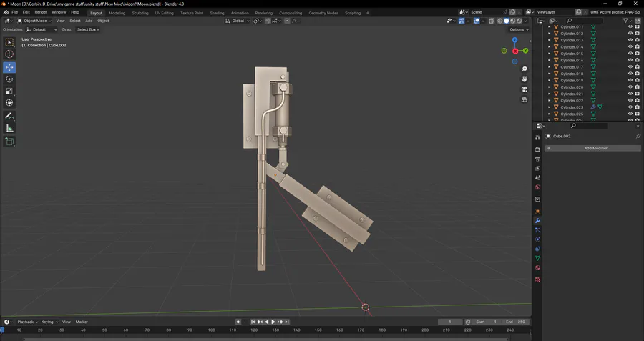Expand Cylinder.023 in outliner
644x341 pixels.
coord(550,107)
